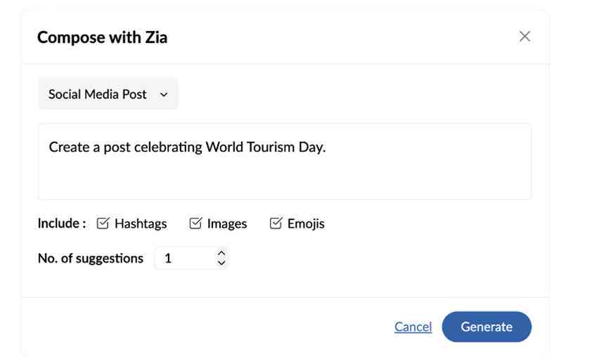Decrease suggestions with the down arrow
This screenshot has height=364, width=608.
(221, 263)
